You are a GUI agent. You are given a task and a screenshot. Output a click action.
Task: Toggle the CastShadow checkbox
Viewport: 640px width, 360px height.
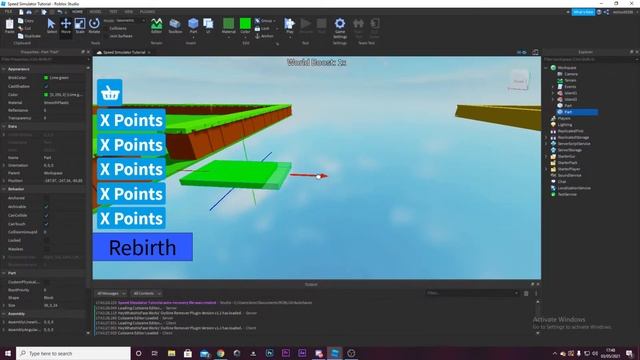pos(46,87)
